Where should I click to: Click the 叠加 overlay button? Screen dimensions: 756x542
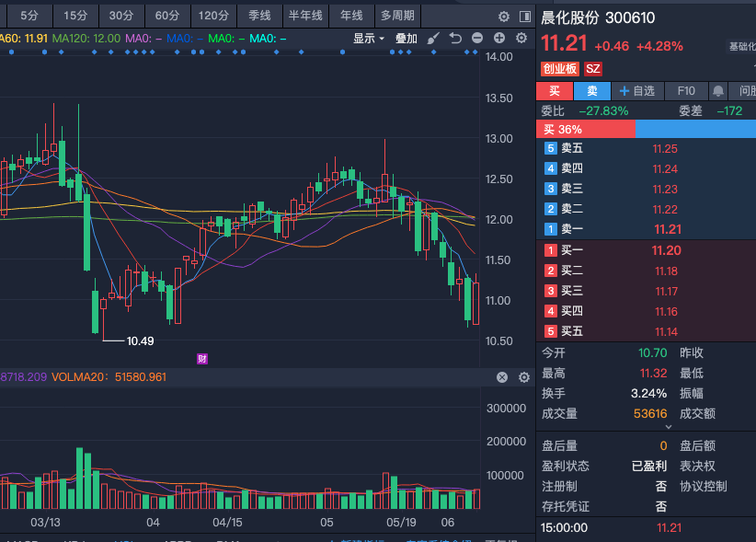[x=406, y=38]
